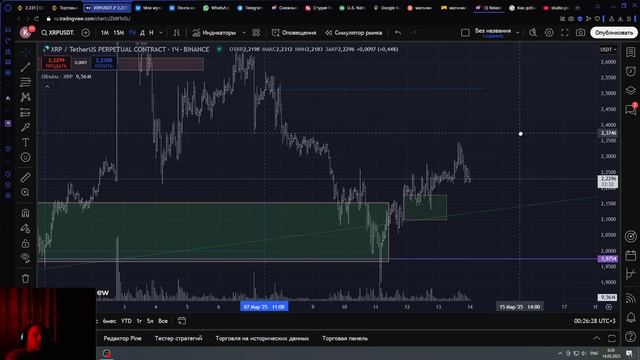Expand the Без названия layout dropdown
Viewport: 640px width, 360px height.
point(518,33)
